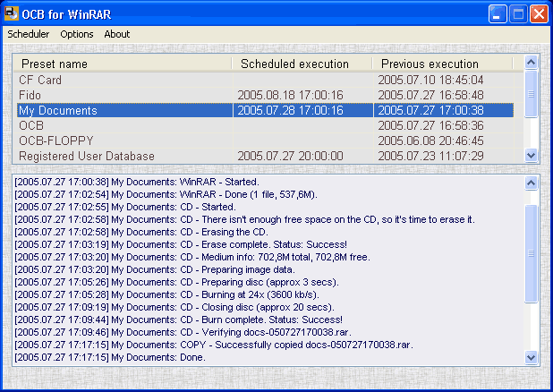Click the preset list scrollbar thumb

point(531,94)
